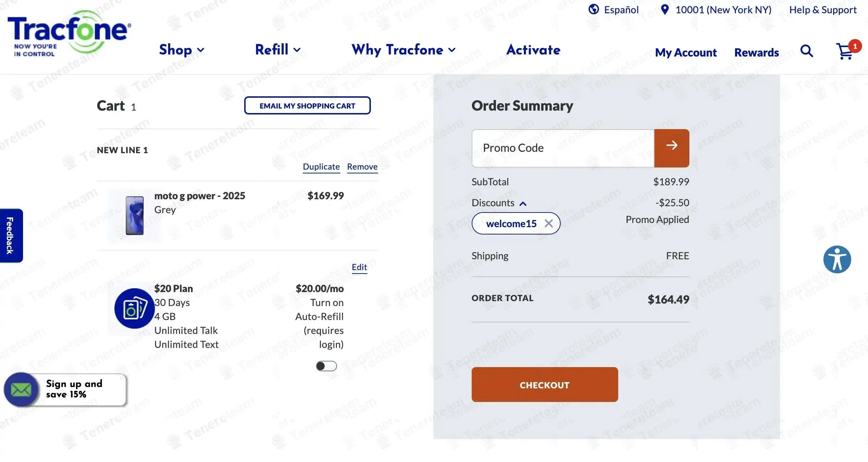Image resolution: width=868 pixels, height=462 pixels.
Task: Click the search magnifier icon
Action: (807, 51)
